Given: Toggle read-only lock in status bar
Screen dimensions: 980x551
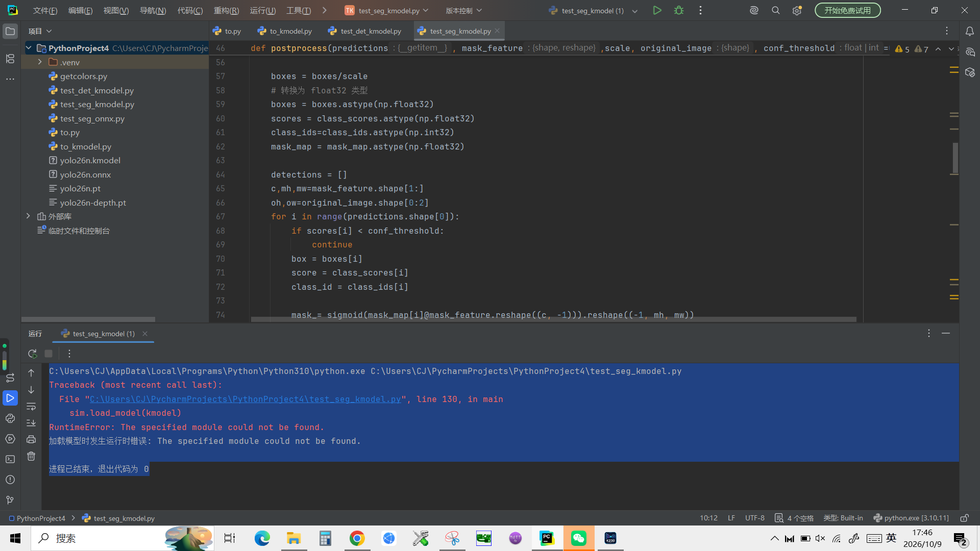Looking at the screenshot, I should (x=964, y=518).
